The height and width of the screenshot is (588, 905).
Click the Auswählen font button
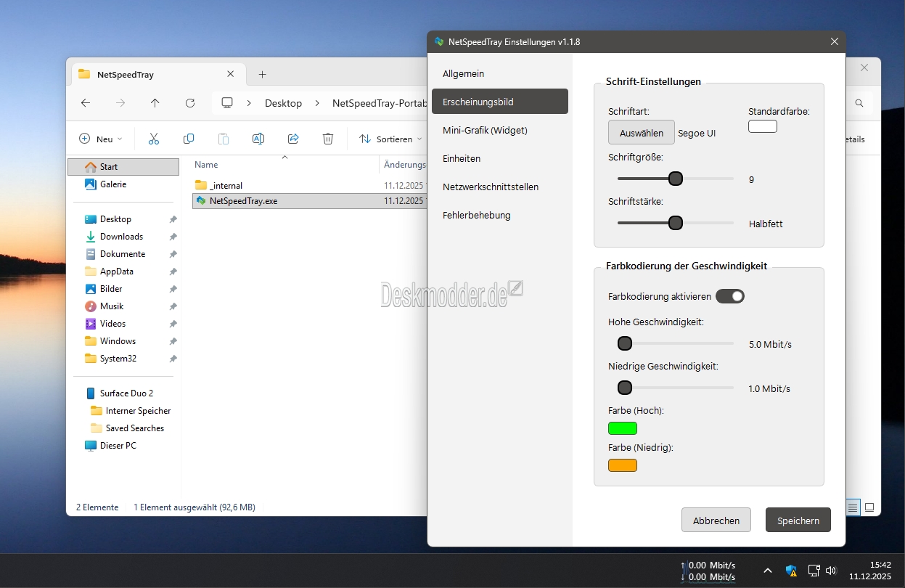[641, 133]
